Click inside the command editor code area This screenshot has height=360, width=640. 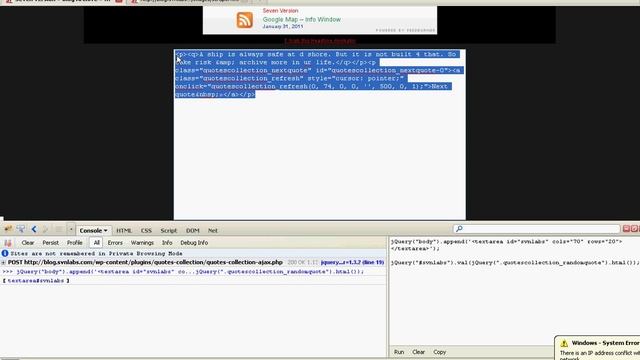click(514, 292)
